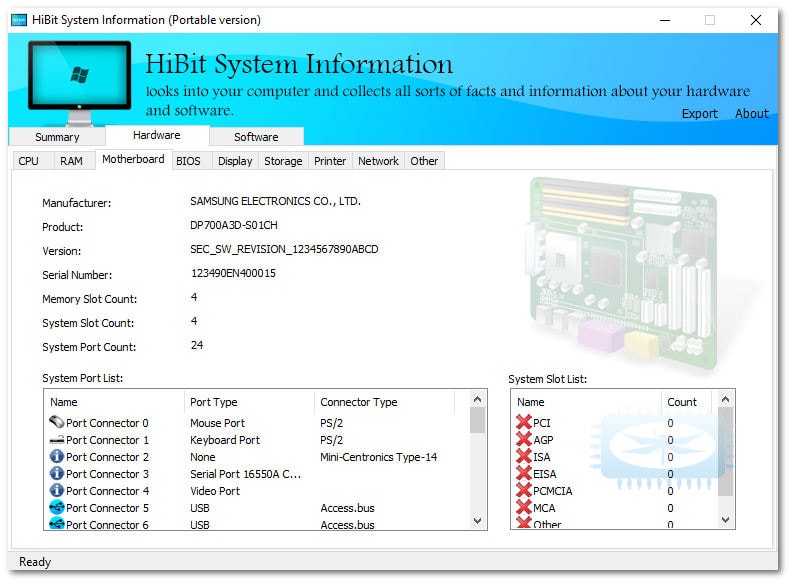789x581 pixels.
Task: Click the product value DP700A3D-S01CH
Action: click(233, 225)
